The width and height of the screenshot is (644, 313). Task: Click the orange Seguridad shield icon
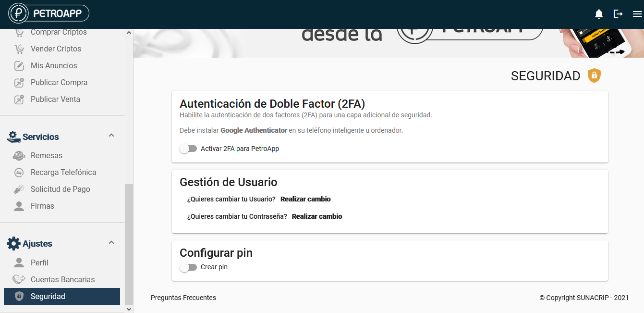(594, 75)
